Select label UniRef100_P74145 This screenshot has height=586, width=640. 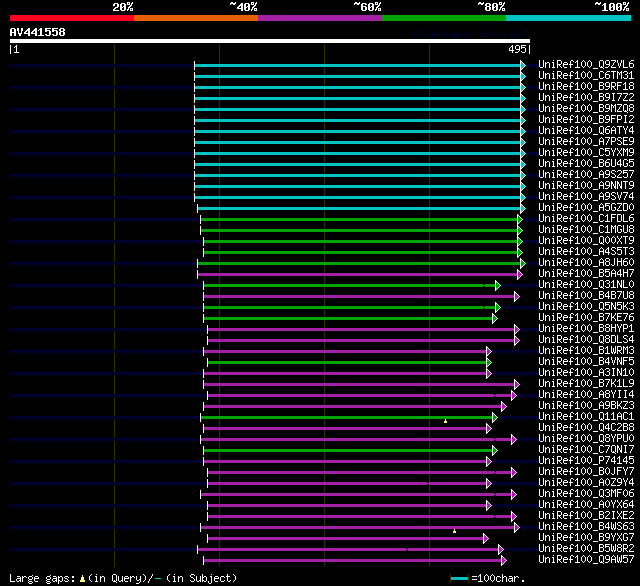coord(586,461)
